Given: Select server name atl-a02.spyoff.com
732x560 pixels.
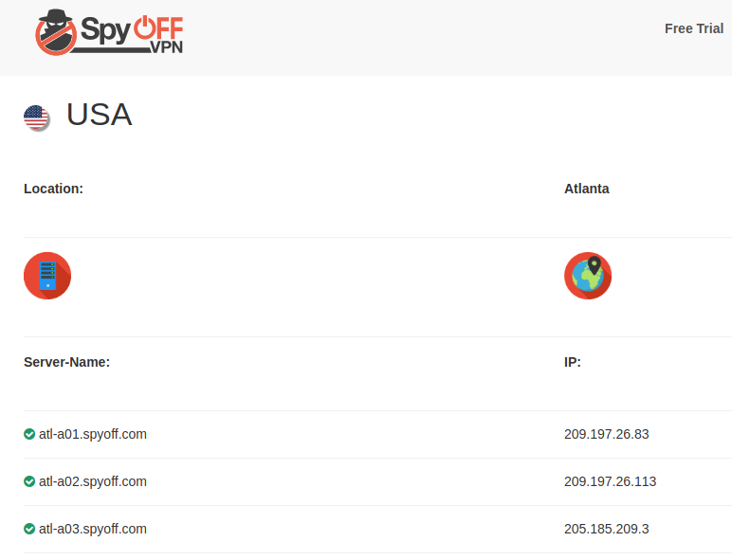Looking at the screenshot, I should [93, 481].
